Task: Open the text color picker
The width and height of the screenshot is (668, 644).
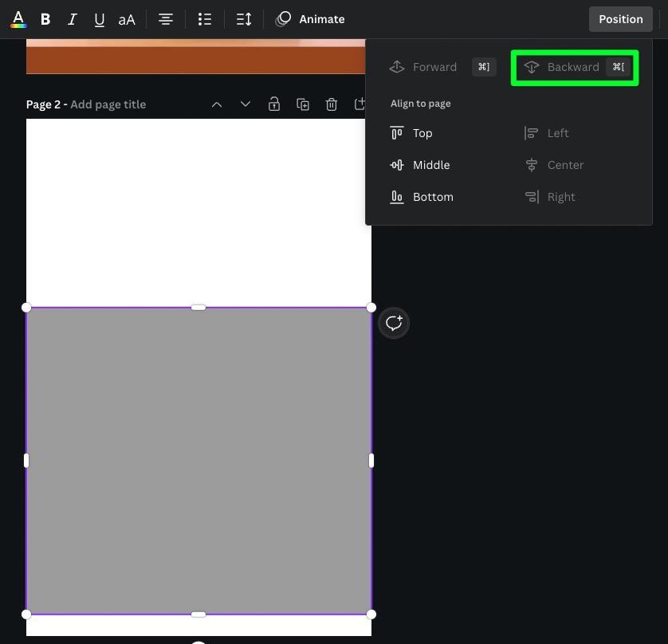Action: coord(18,19)
